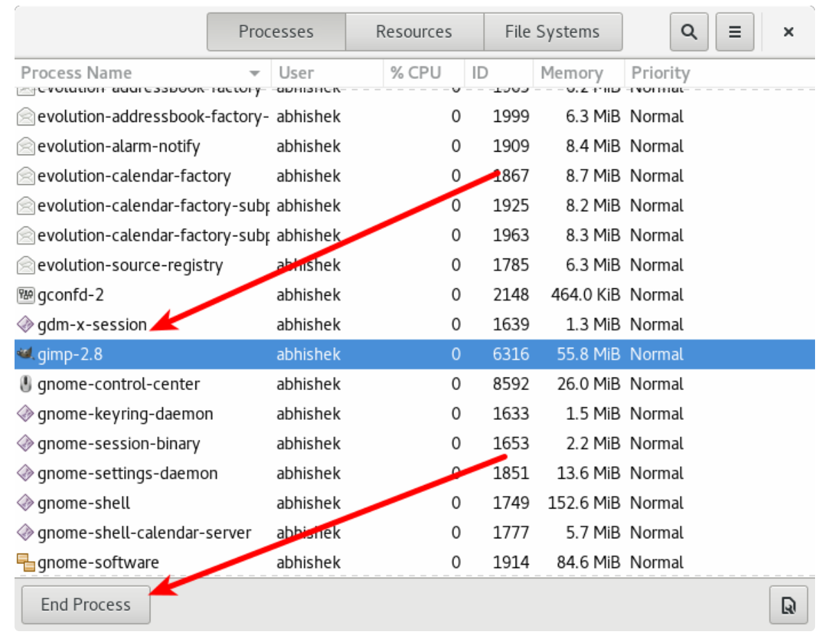Switch to the Processes tab

pos(276,32)
